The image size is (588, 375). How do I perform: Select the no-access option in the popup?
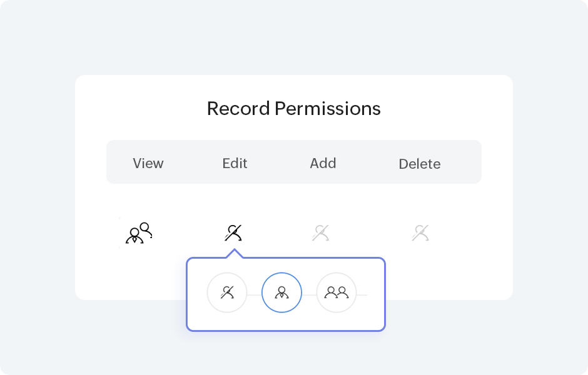(227, 292)
